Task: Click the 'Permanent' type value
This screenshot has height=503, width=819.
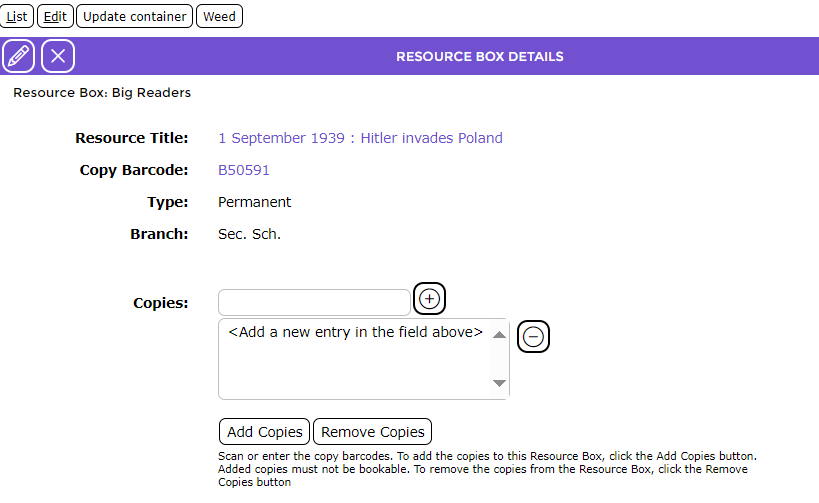Action: pos(254,202)
